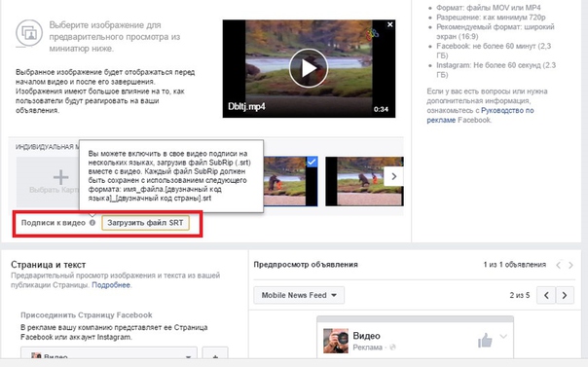Go to the next ad placement preview
This screenshot has height=367, width=588.
(565, 295)
